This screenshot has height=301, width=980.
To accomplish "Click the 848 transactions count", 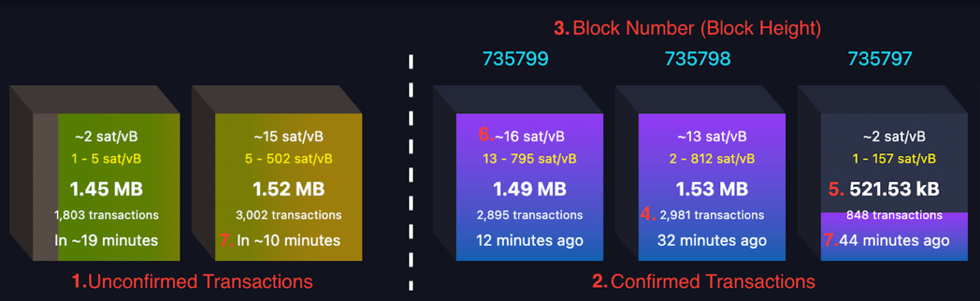I will 894,215.
